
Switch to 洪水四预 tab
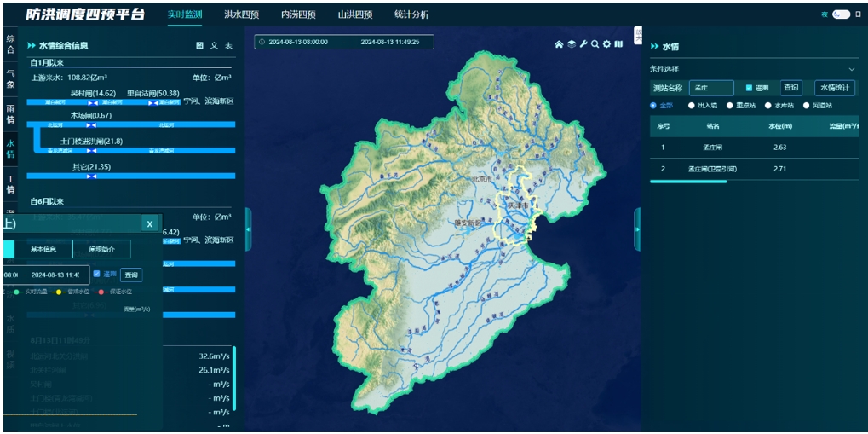241,14
